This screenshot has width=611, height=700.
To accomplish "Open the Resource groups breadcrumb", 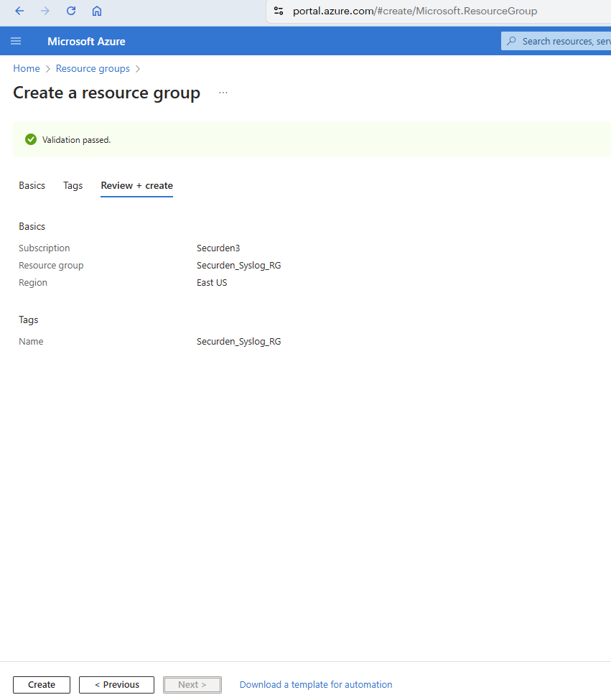I will click(93, 68).
